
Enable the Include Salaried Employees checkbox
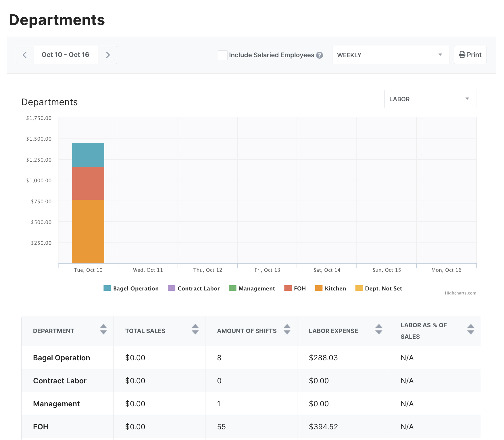(222, 55)
